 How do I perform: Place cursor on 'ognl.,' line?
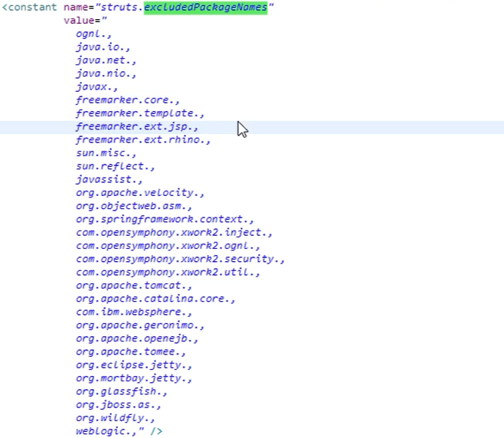(x=92, y=34)
